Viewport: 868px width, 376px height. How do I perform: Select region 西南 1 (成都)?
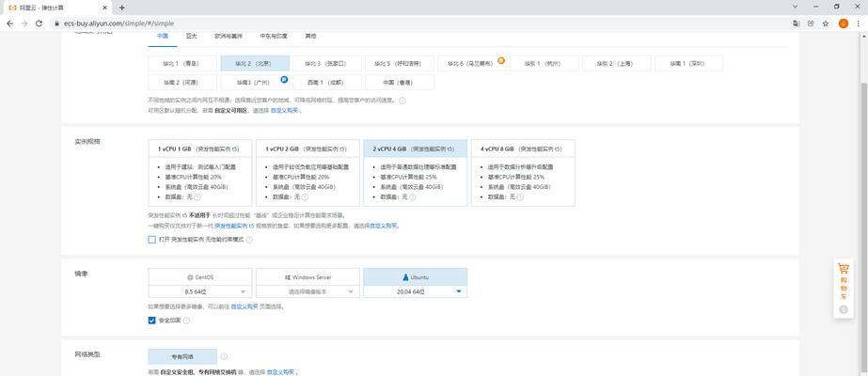[x=326, y=82]
